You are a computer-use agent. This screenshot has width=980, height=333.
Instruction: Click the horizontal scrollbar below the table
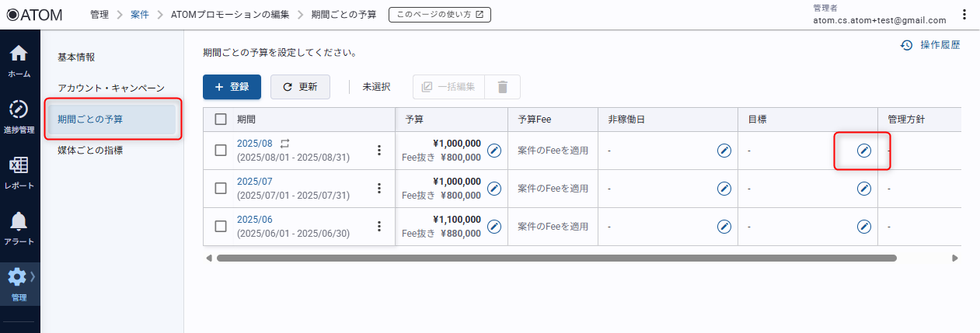coord(556,258)
